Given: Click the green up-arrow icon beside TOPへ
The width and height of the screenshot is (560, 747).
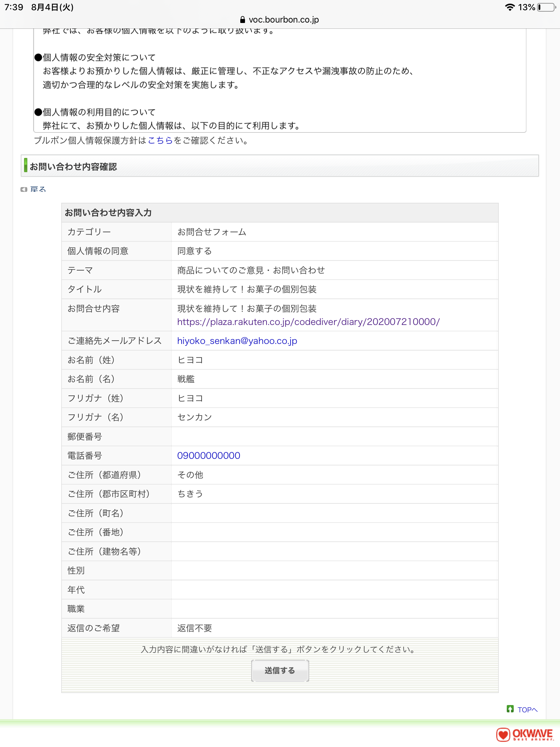Looking at the screenshot, I should (510, 709).
